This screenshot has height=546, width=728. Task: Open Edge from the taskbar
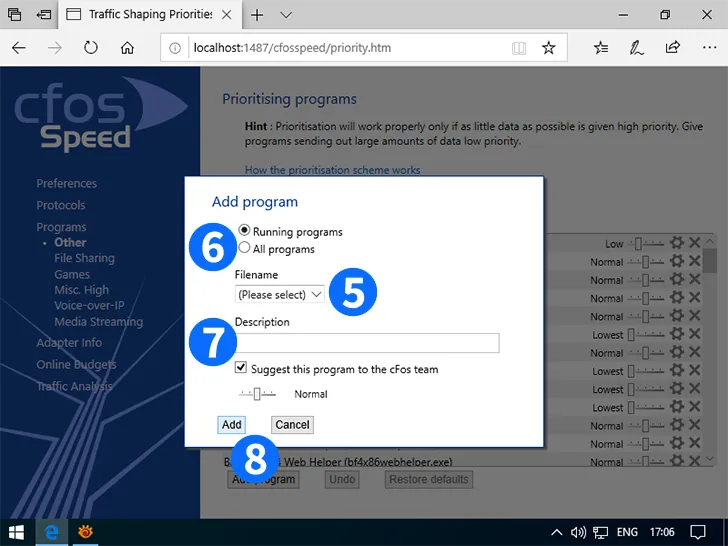tap(52, 532)
